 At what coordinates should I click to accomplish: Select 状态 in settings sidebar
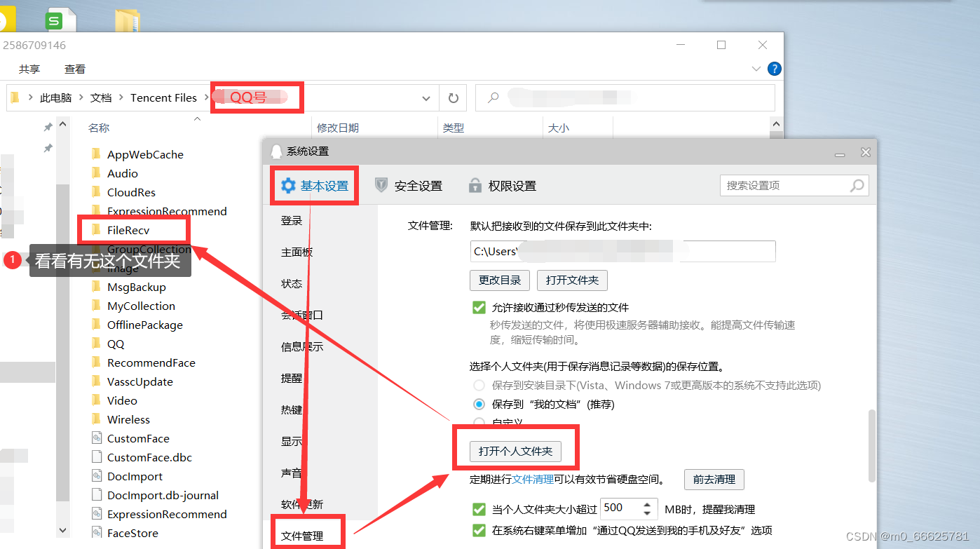click(292, 284)
